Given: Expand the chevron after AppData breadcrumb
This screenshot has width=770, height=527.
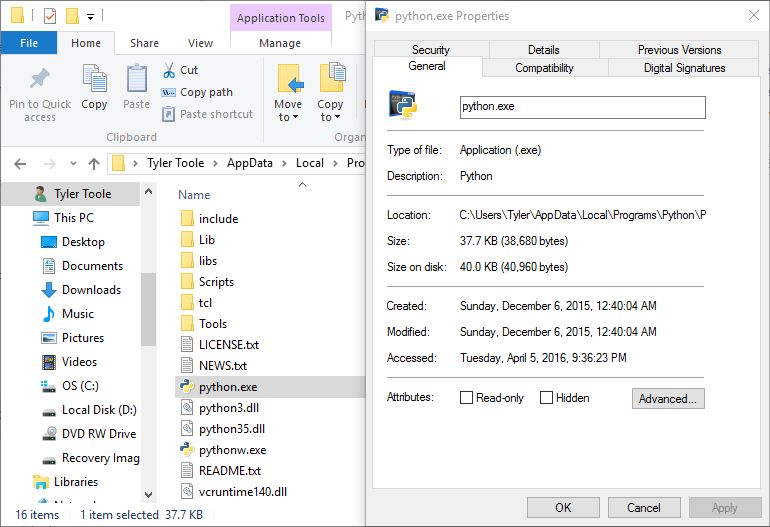Looking at the screenshot, I should (284, 164).
